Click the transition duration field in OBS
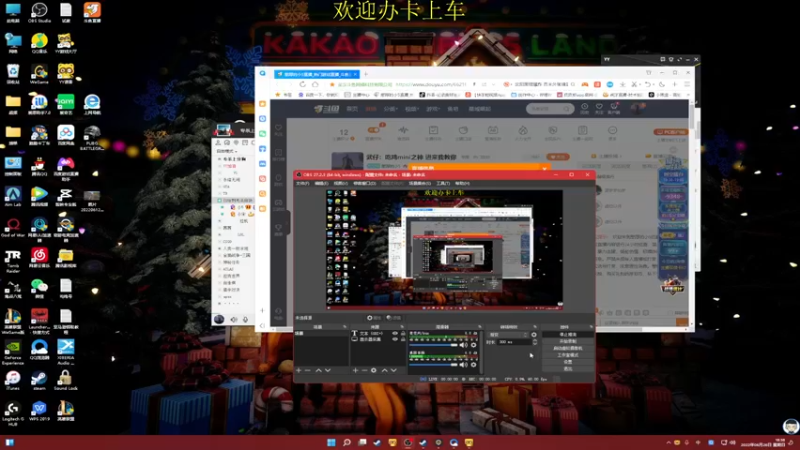 coord(513,342)
